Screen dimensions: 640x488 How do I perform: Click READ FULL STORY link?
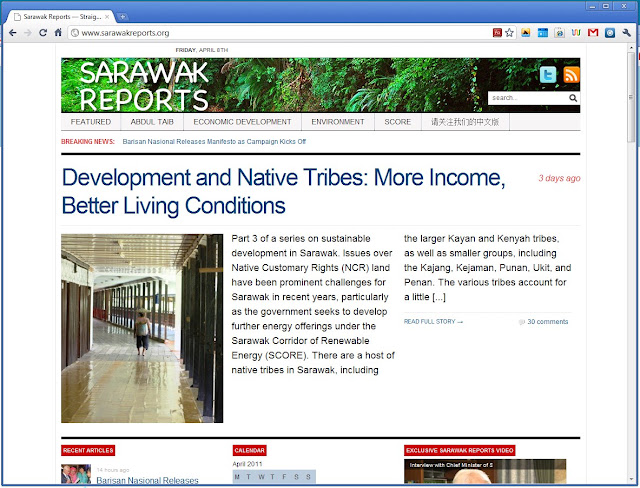(x=433, y=322)
